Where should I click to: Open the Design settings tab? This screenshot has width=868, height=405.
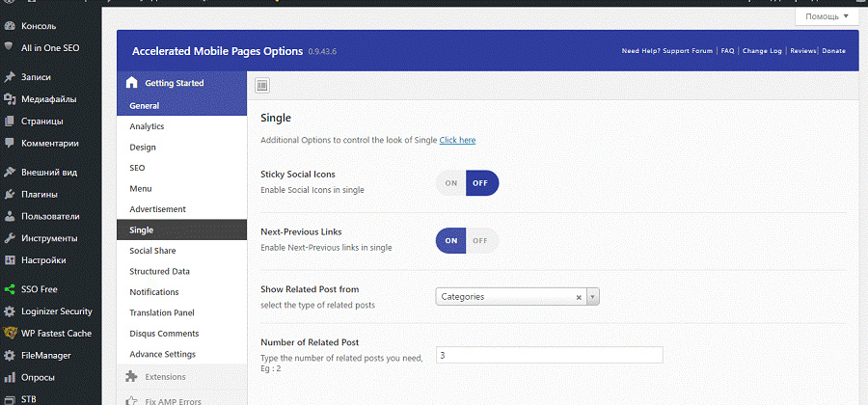[x=143, y=148]
